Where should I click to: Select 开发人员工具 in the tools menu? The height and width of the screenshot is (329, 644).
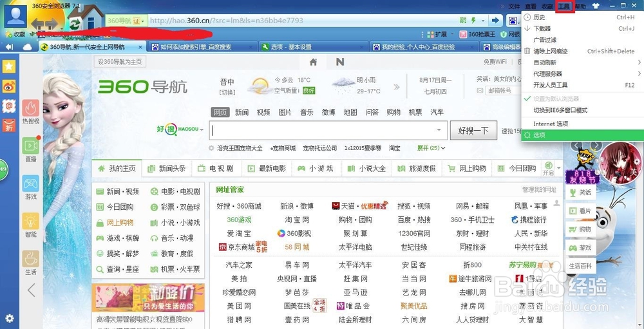pyautogui.click(x=582, y=85)
